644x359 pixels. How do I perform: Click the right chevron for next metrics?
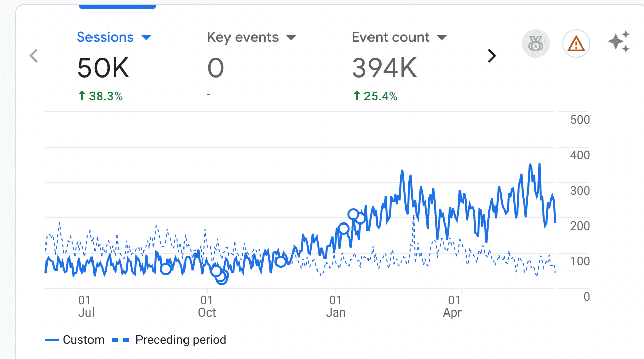(x=491, y=56)
